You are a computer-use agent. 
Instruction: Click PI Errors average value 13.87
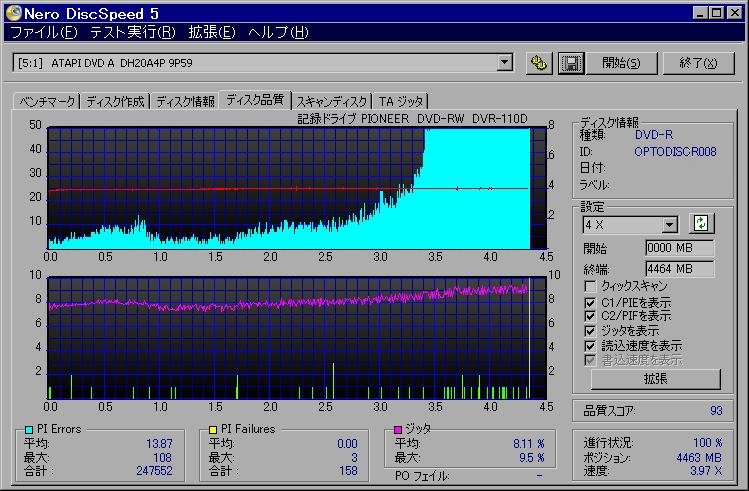click(159, 444)
